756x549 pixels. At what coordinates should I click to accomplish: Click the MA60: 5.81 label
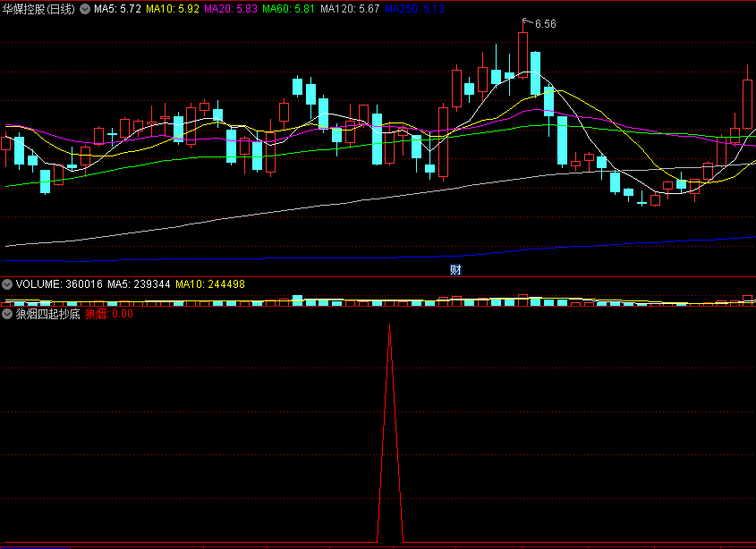pyautogui.click(x=289, y=9)
